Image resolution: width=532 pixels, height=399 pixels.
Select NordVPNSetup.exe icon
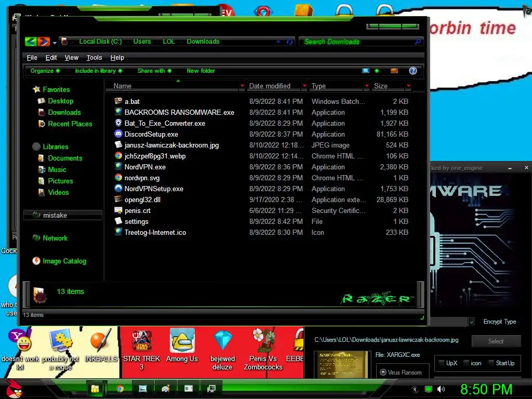coord(118,188)
